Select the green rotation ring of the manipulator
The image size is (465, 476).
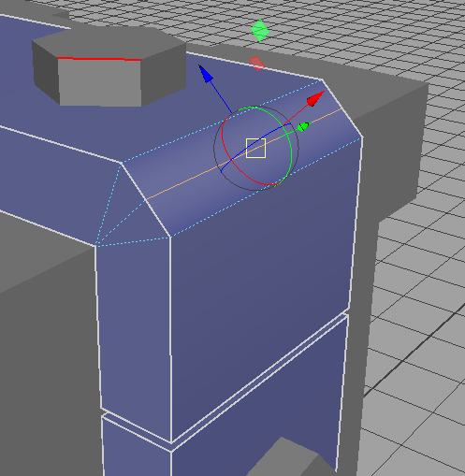[x=290, y=147]
